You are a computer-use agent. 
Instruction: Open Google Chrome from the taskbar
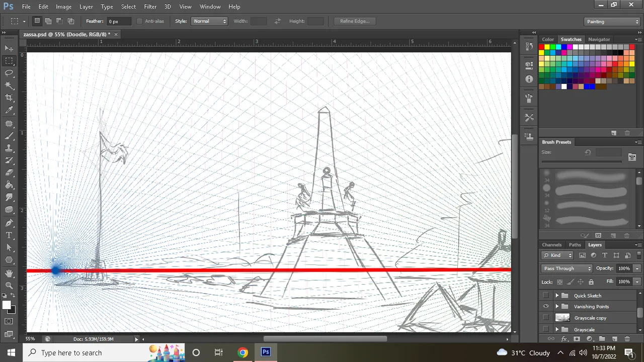(243, 352)
